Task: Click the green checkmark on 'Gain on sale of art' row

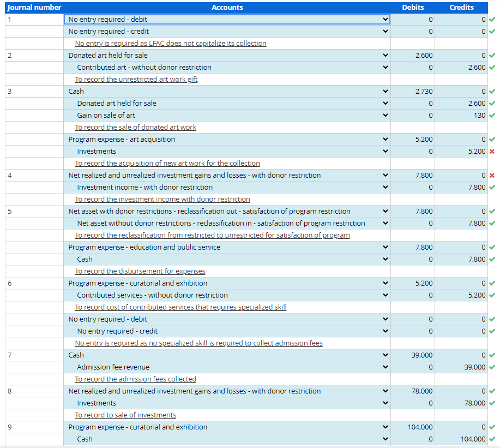Action: (x=492, y=116)
